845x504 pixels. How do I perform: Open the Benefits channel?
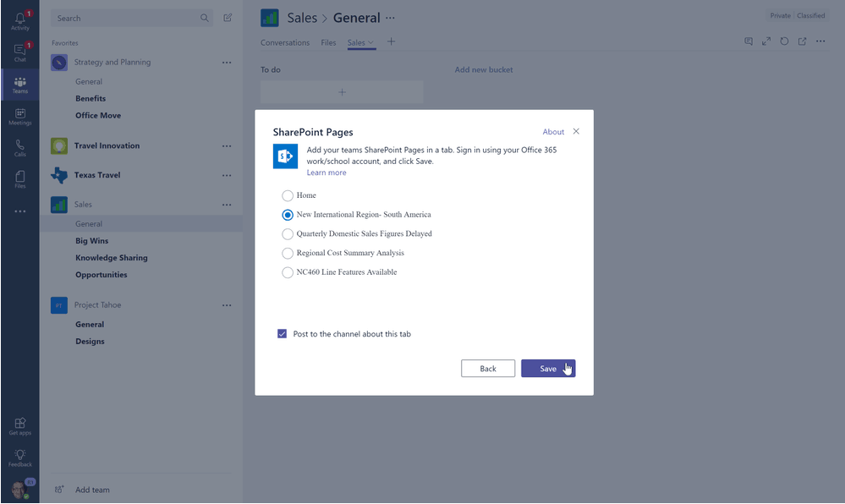point(91,99)
